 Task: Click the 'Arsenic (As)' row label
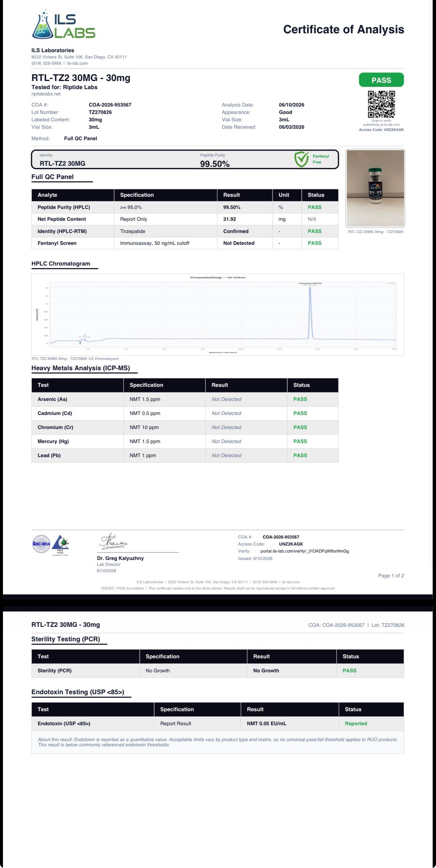pyautogui.click(x=52, y=399)
